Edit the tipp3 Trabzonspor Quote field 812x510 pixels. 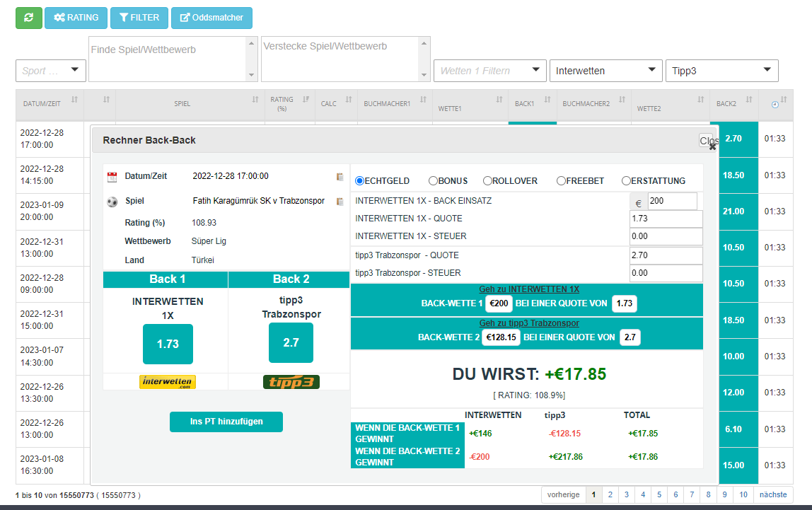(x=666, y=255)
